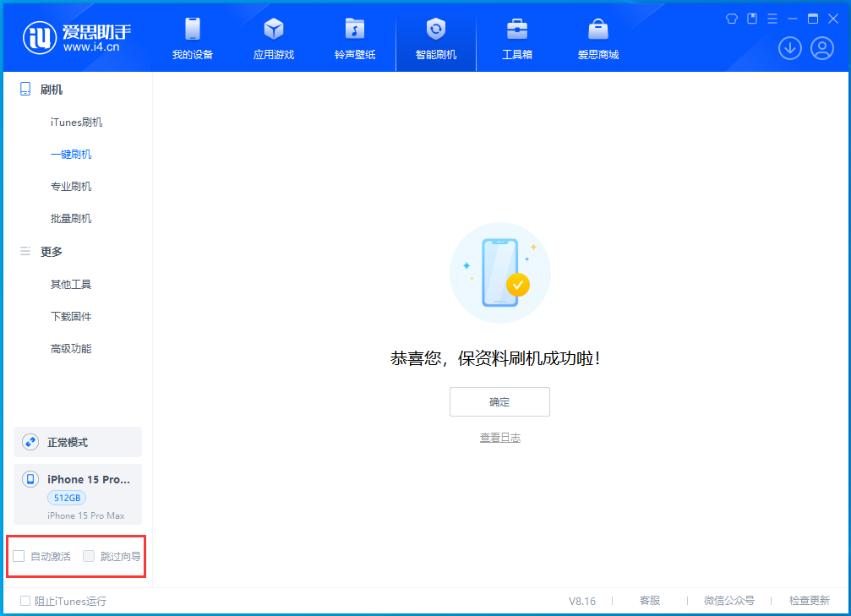Click the V8.16 version label
This screenshot has width=851, height=616.
[582, 601]
